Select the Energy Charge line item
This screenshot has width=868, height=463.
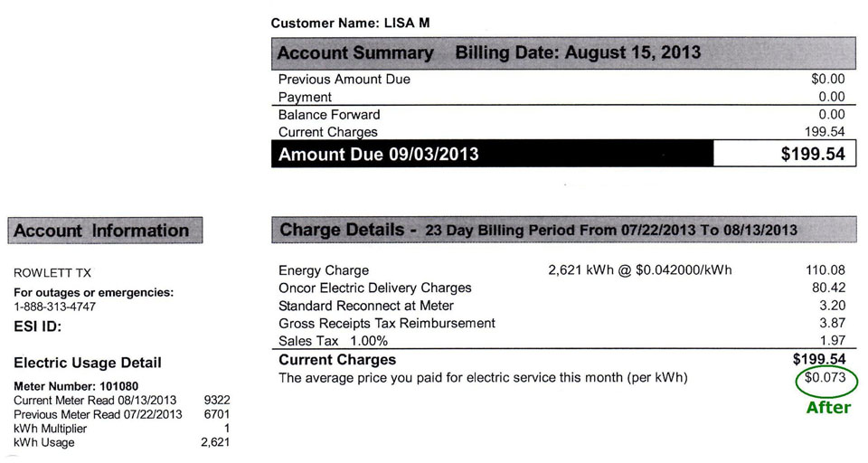tap(324, 270)
